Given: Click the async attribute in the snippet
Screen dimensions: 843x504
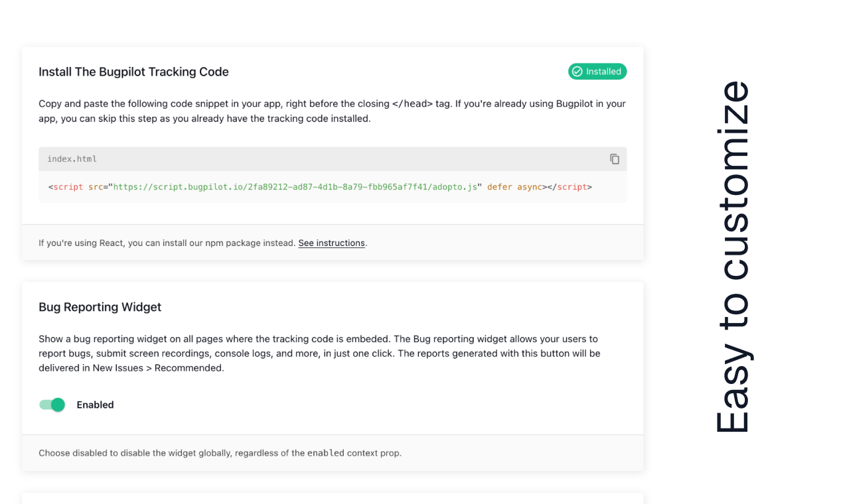Looking at the screenshot, I should click(530, 187).
